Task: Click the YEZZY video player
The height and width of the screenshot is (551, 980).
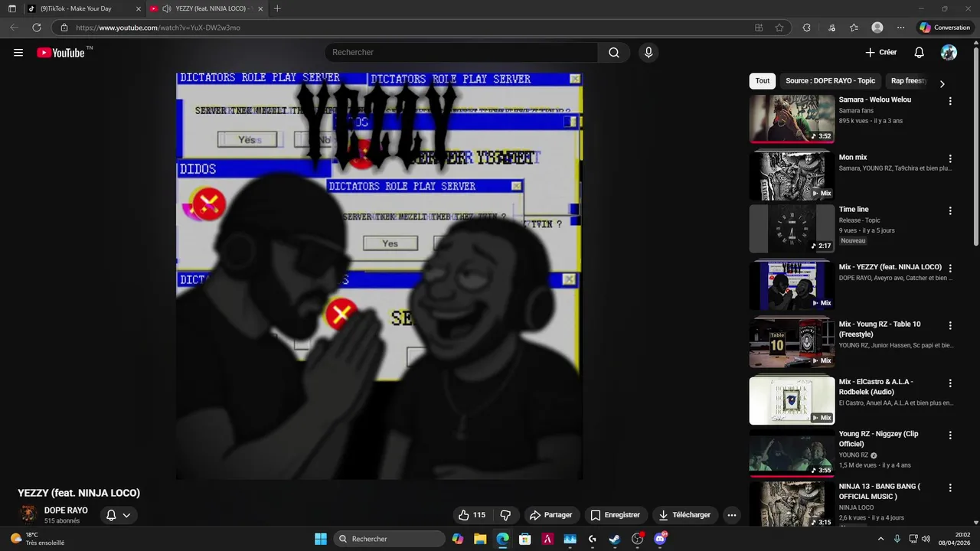Action: (380, 276)
